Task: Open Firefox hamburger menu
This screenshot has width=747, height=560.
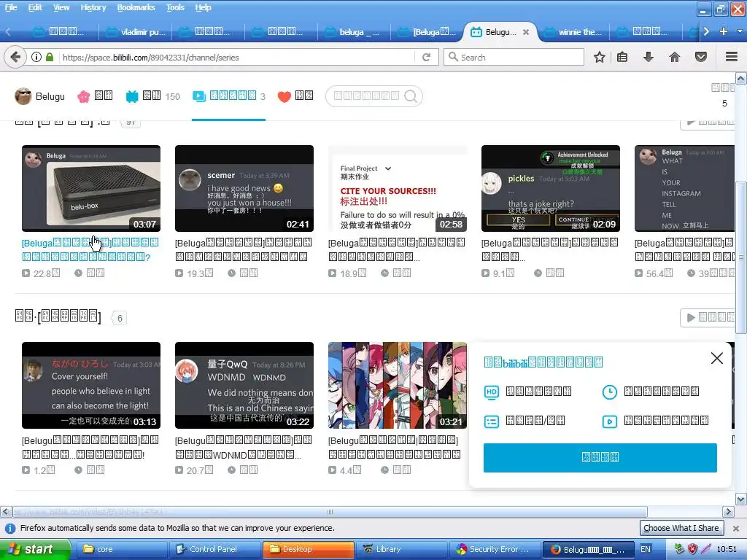Action: click(732, 57)
